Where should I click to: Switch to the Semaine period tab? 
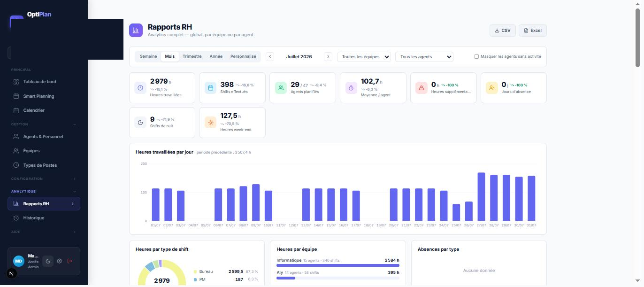click(148, 56)
